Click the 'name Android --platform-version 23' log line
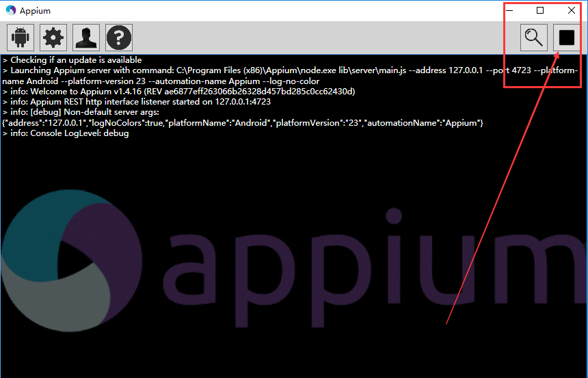The image size is (588, 378). (x=161, y=81)
